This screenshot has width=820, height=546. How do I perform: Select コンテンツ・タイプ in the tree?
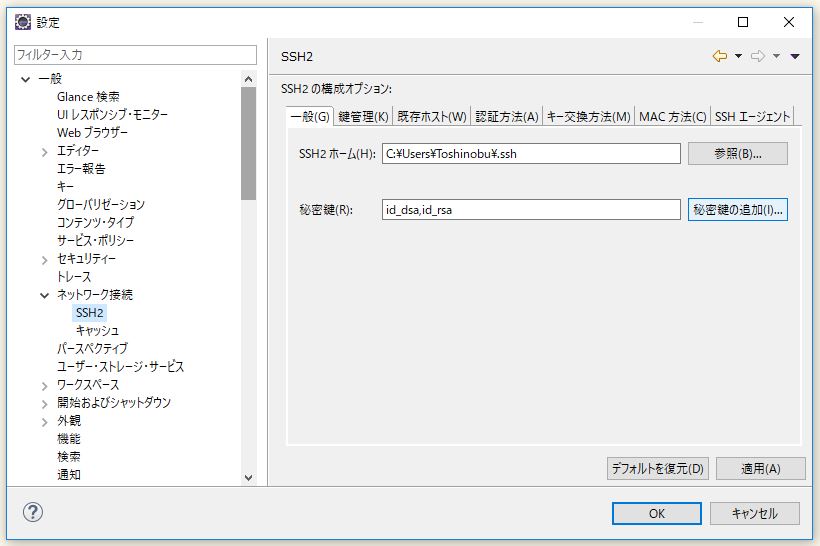[95, 223]
